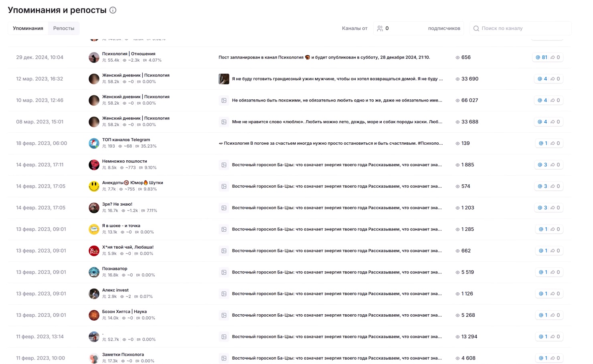Open Немножко пошлости channel avatar
Viewport: 593px width, 364px height.
(x=94, y=165)
